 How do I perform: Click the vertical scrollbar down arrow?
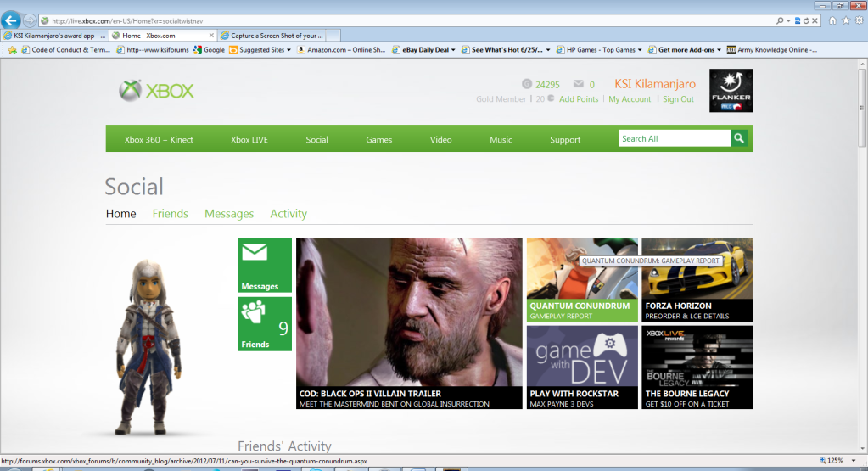(x=862, y=449)
